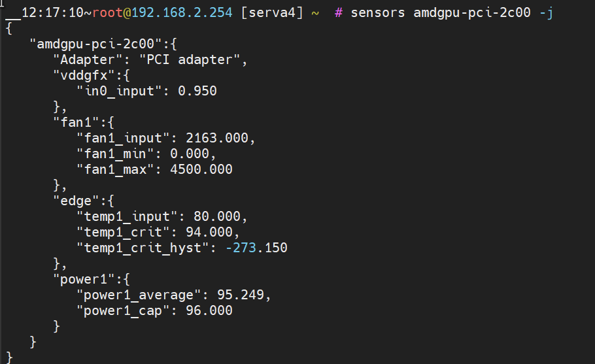Select power1_average value 95.249
This screenshot has width=595, height=364.
240,295
